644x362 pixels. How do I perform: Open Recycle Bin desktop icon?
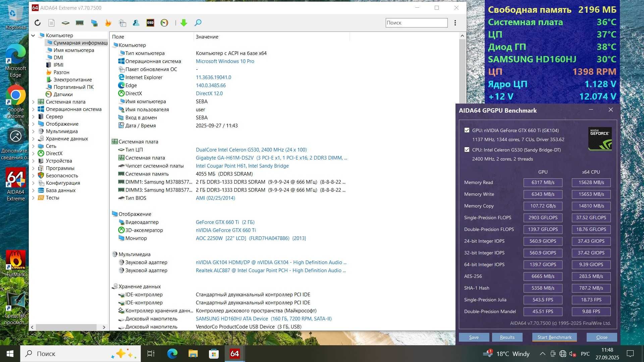(15, 17)
